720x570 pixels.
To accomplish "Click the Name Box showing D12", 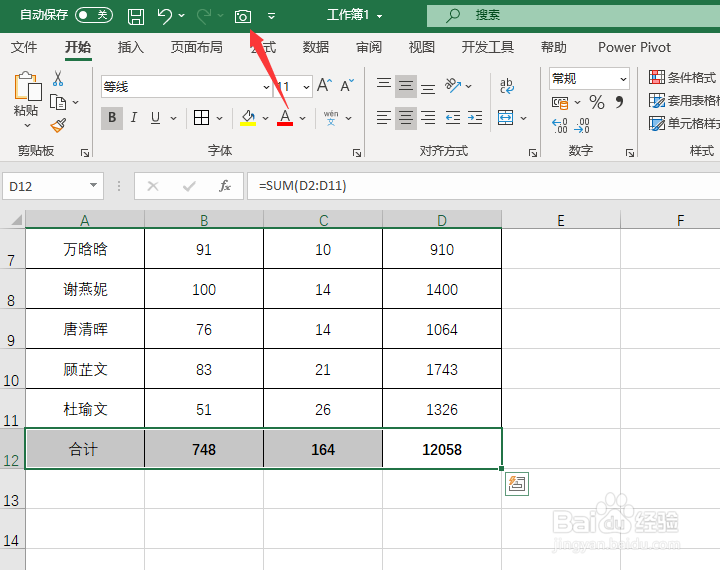I will point(53,186).
